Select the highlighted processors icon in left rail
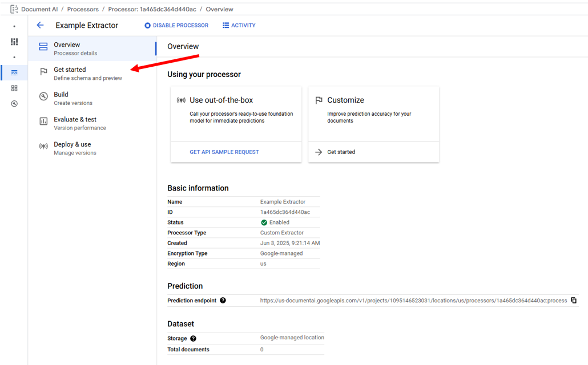The image size is (588, 365). (14, 73)
